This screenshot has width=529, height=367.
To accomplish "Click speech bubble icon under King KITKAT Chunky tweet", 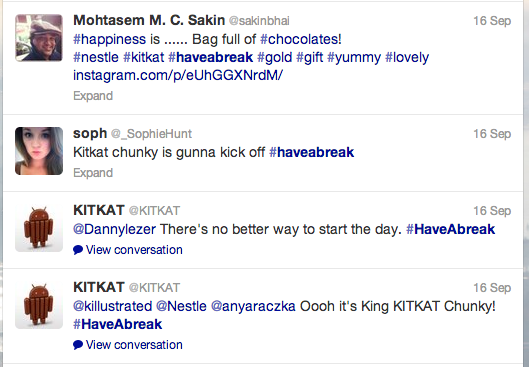I will pos(78,345).
